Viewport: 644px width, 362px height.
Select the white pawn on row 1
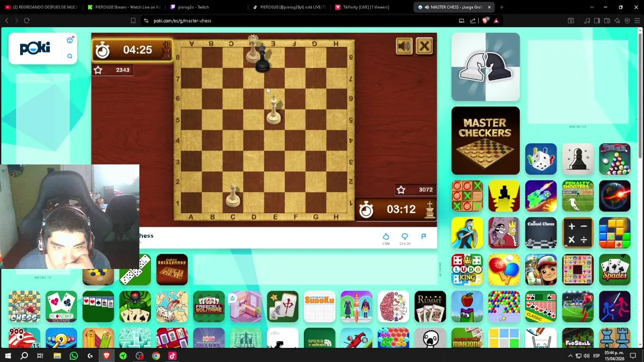pyautogui.click(x=232, y=195)
